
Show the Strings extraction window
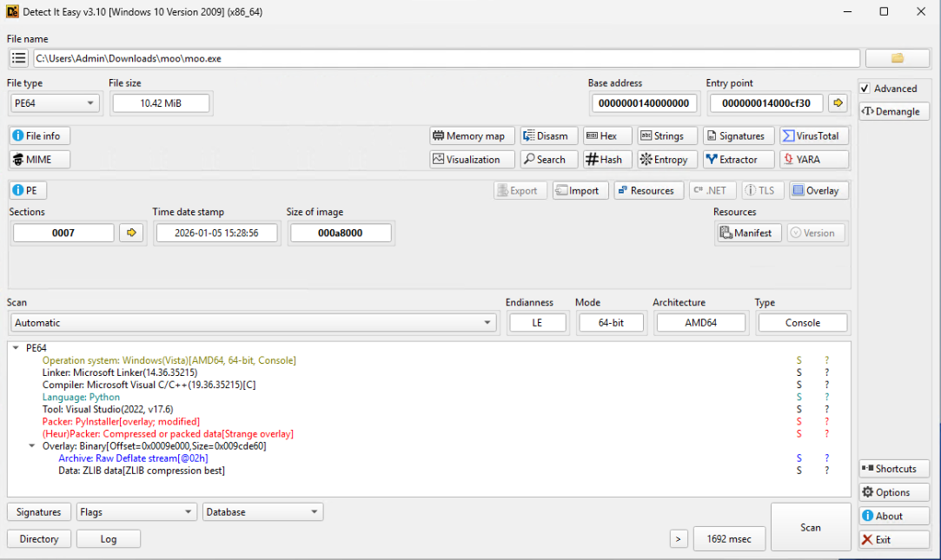(661, 136)
